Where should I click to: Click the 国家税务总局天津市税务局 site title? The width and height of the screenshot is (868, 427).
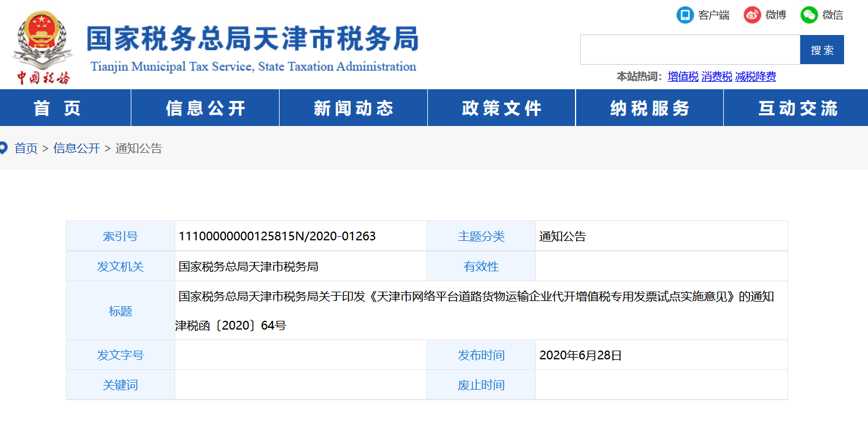[252, 40]
